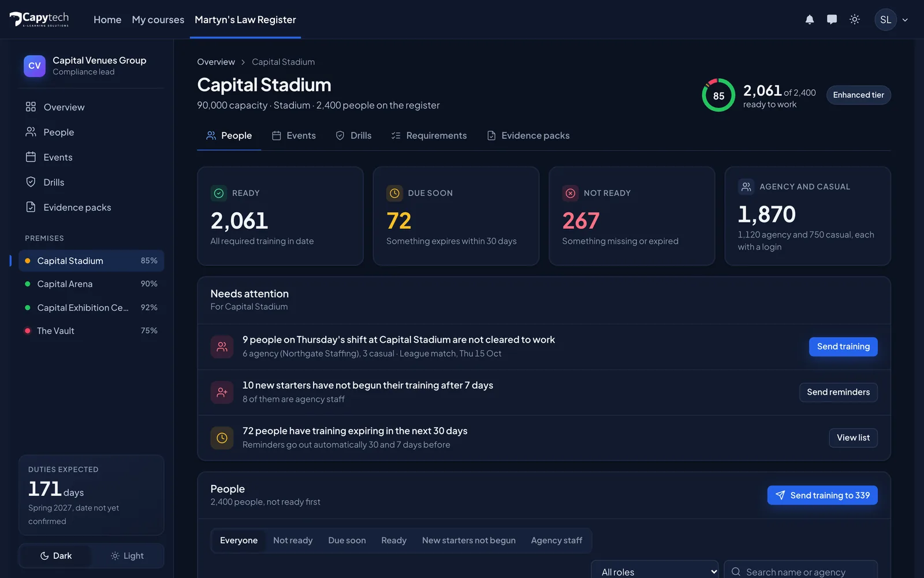
Task: Click the Agency and Casual people icon
Action: pos(746,187)
